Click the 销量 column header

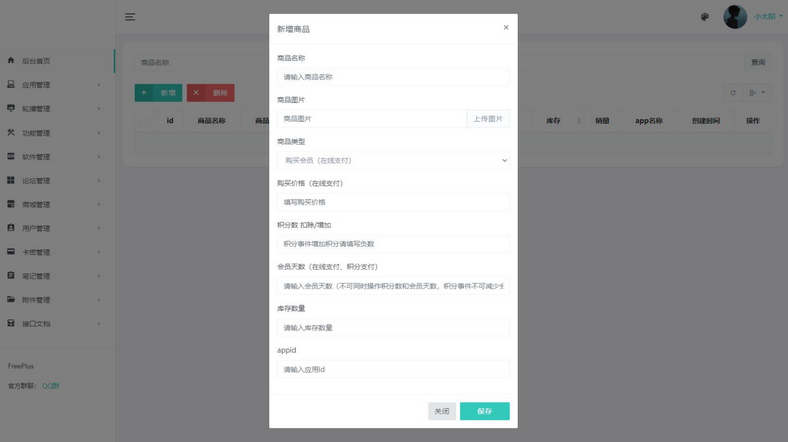click(602, 121)
